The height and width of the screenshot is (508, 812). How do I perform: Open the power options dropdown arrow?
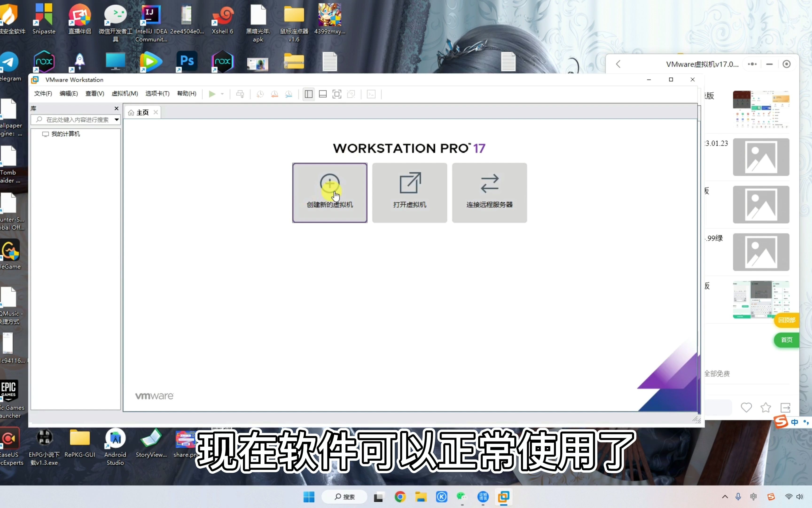(x=222, y=94)
